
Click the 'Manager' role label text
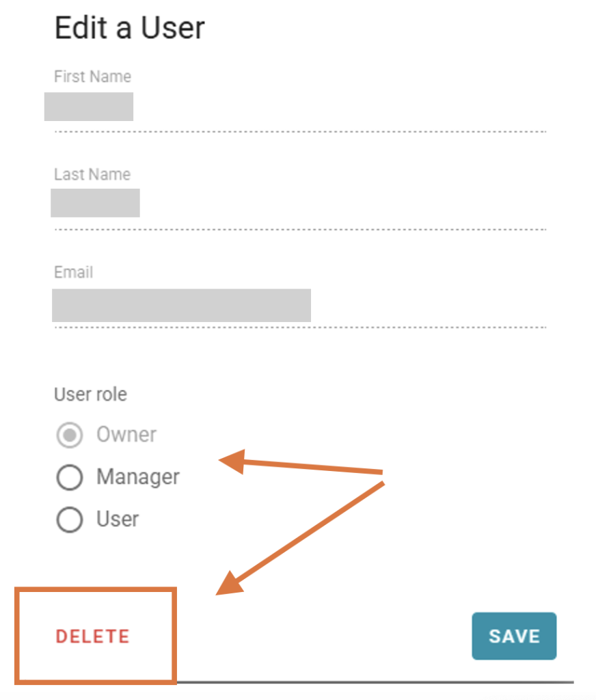[x=138, y=477]
